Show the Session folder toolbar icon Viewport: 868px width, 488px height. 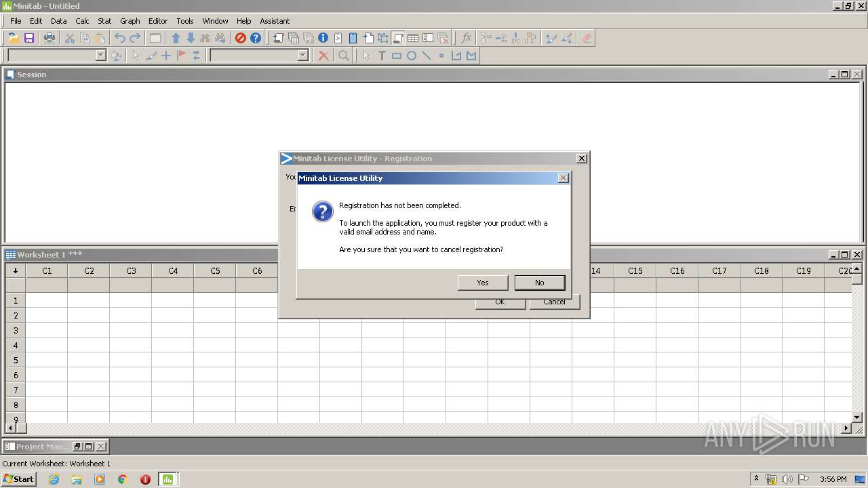pyautogui.click(x=279, y=38)
